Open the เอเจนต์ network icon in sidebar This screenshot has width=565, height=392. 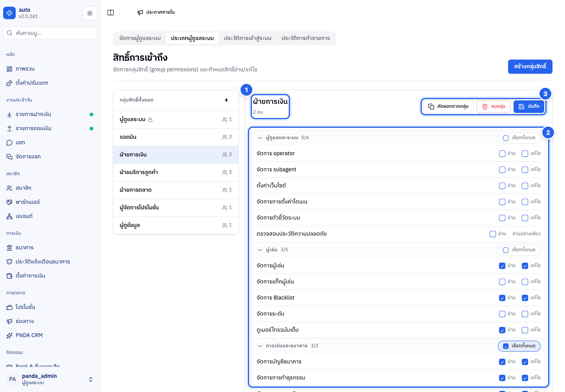(9, 216)
